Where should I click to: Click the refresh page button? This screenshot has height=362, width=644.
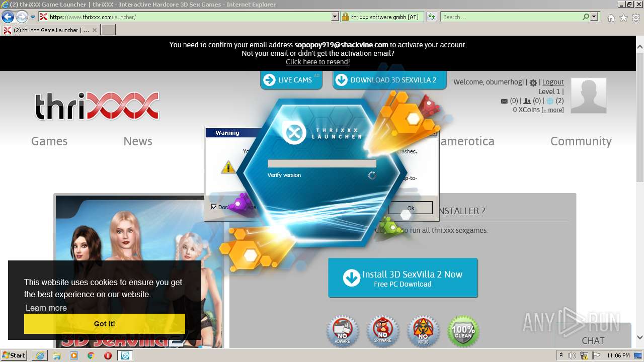pyautogui.click(x=431, y=17)
